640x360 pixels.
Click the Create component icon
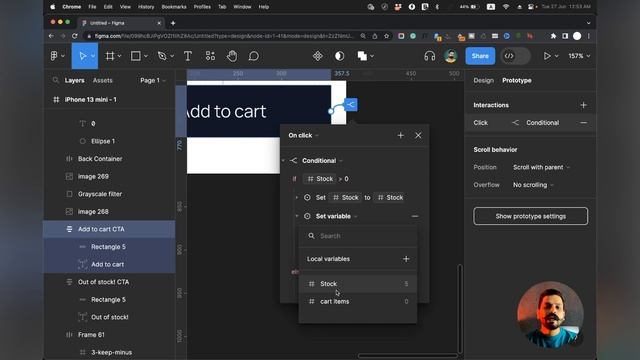pos(318,56)
